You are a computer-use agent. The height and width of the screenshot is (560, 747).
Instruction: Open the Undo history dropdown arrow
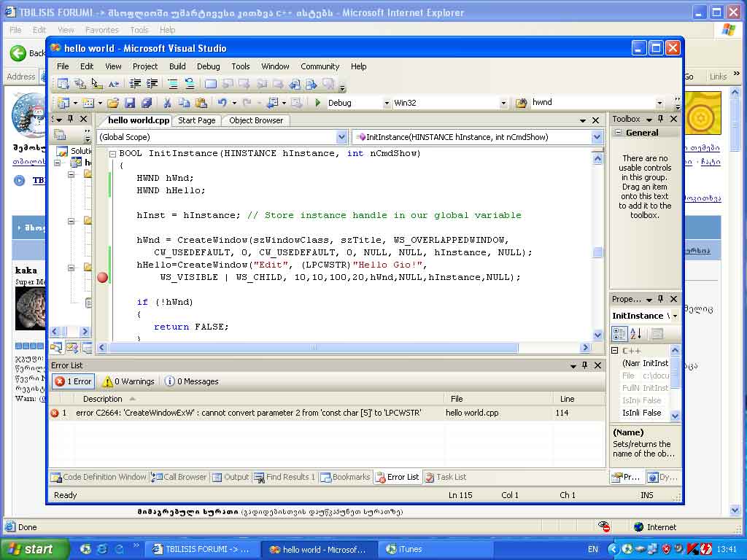point(234,103)
